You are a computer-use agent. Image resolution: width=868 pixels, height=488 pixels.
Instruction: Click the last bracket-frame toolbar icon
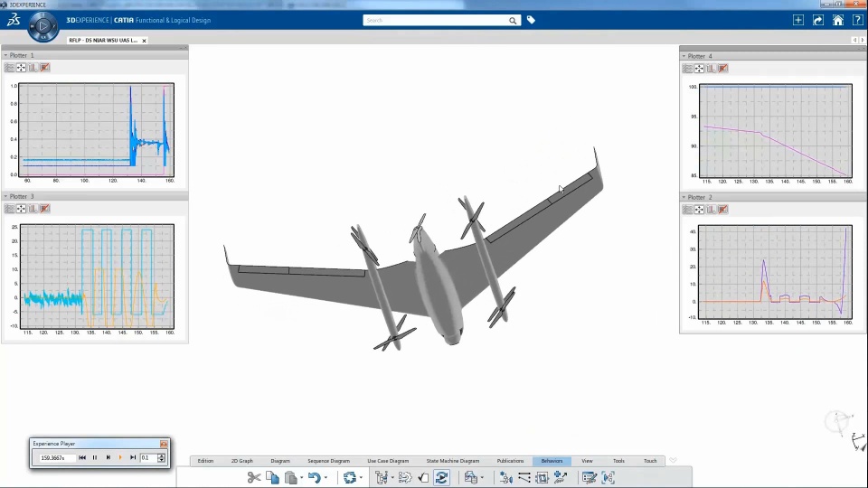coord(609,477)
